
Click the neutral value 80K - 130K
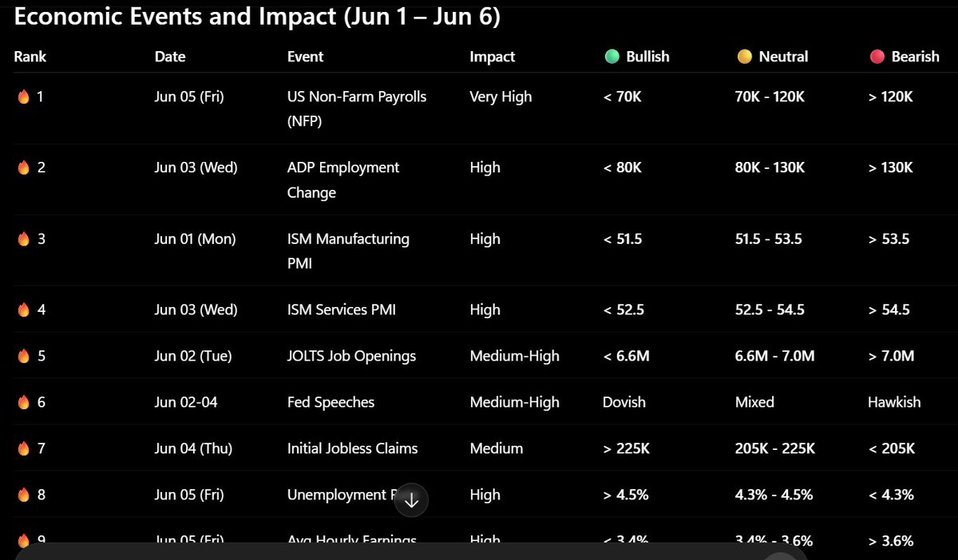pos(770,168)
